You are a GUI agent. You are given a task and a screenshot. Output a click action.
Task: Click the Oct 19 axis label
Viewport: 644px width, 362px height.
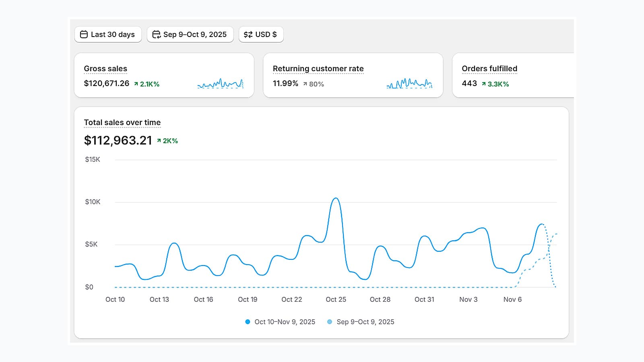pyautogui.click(x=248, y=299)
